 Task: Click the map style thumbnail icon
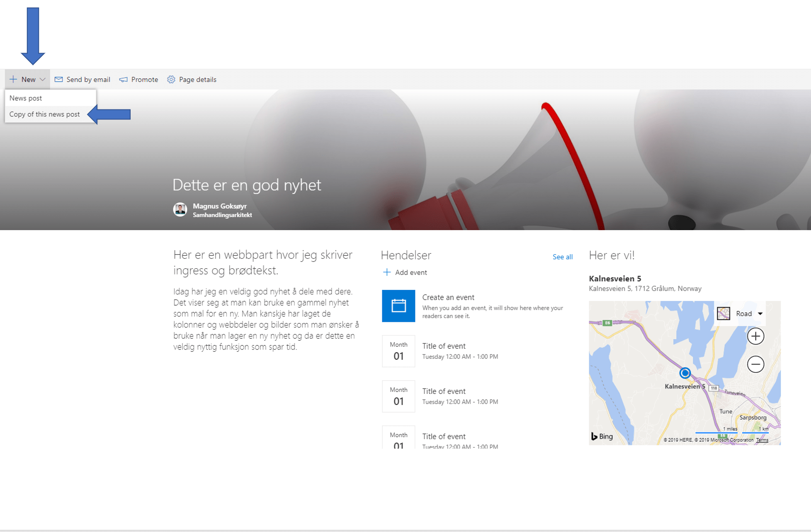pos(724,313)
